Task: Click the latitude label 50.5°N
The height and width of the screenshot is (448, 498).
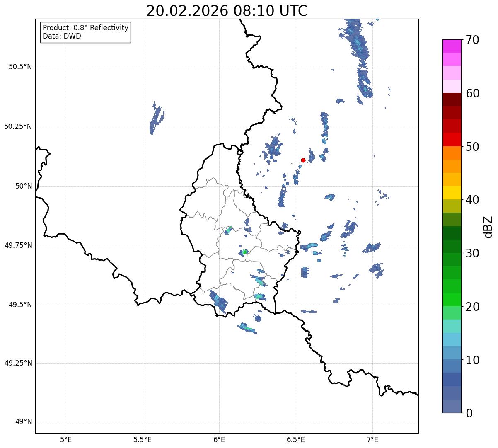Action: (x=20, y=67)
